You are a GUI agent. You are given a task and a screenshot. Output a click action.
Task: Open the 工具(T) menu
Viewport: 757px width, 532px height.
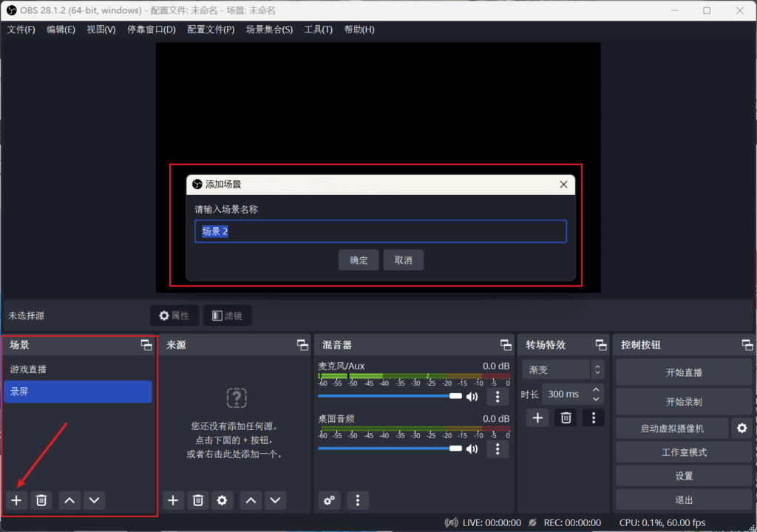[x=318, y=30]
